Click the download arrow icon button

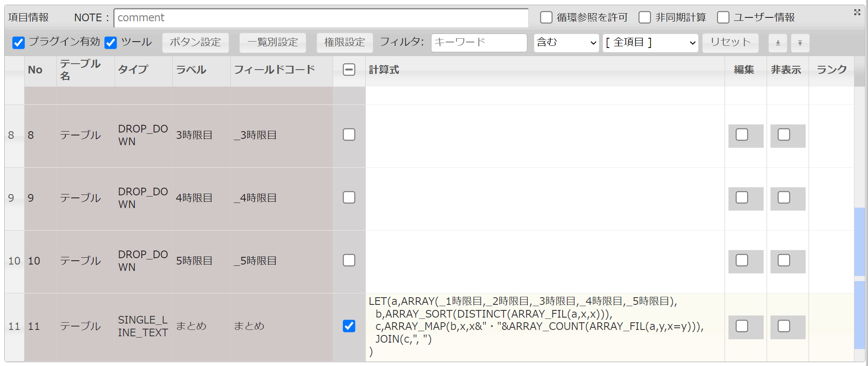pos(778,43)
